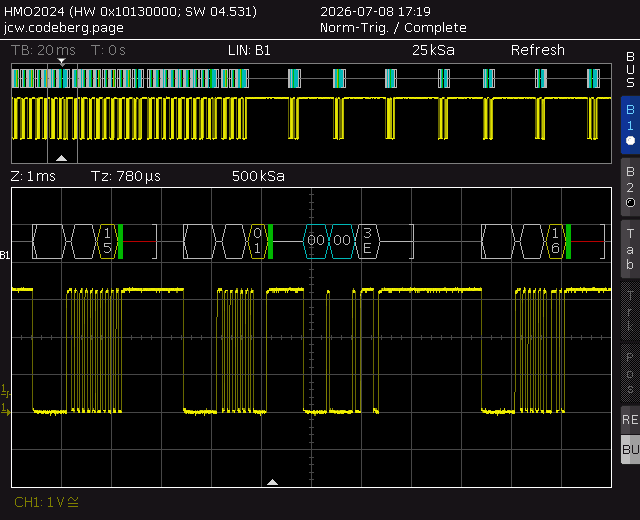Select decoded LIN identifier 01
Screen dimensions: 640x520
[257, 241]
